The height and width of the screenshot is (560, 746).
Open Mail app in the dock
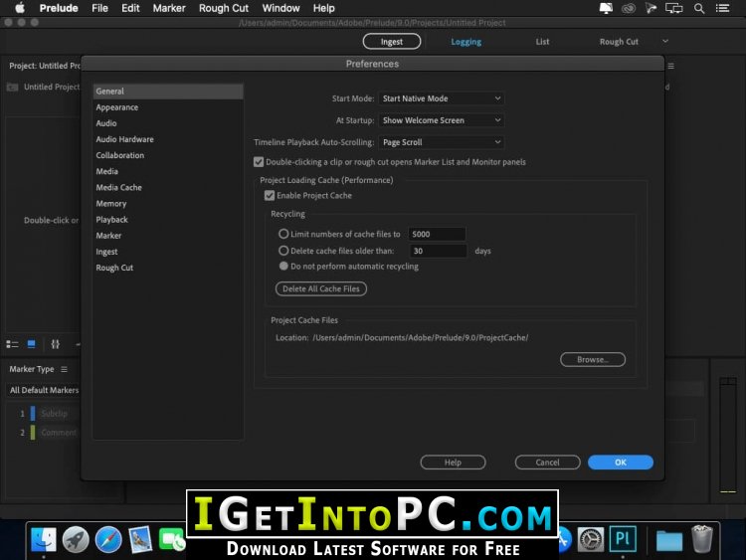click(x=140, y=539)
